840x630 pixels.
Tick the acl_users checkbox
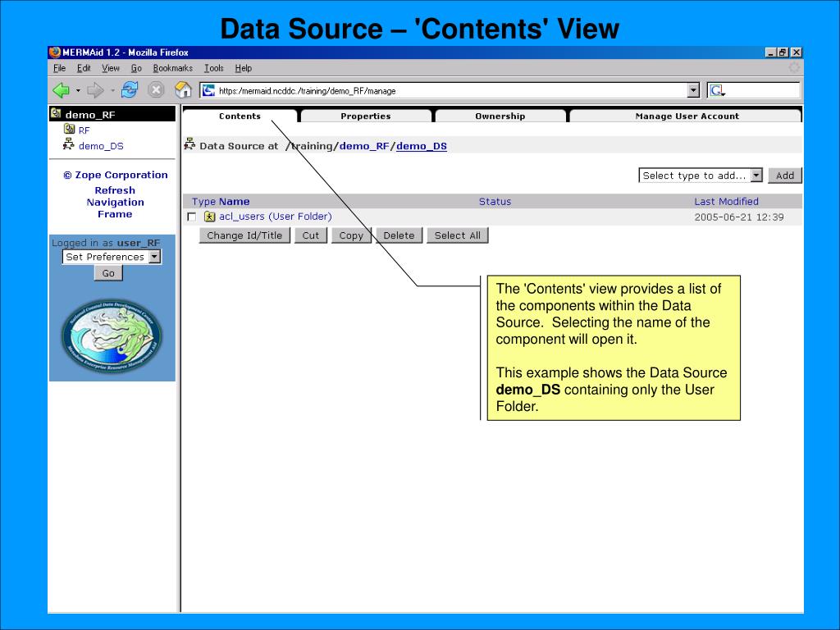[x=192, y=217]
